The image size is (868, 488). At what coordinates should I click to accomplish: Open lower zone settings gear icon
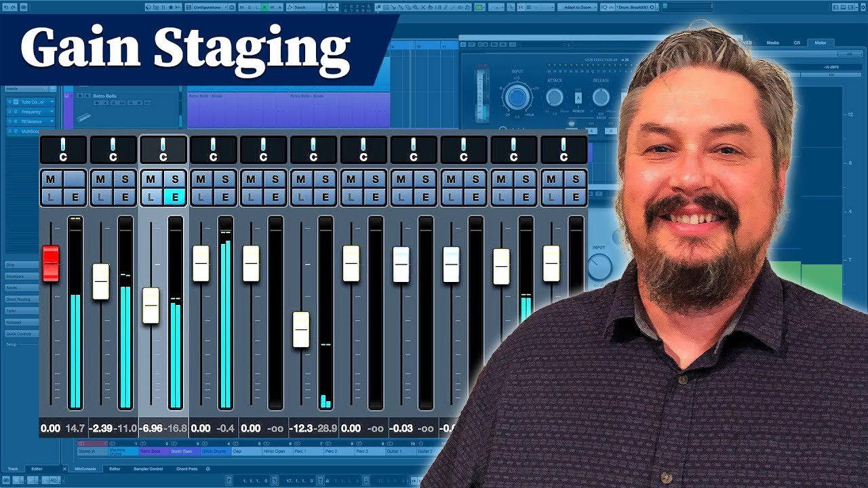[x=208, y=469]
